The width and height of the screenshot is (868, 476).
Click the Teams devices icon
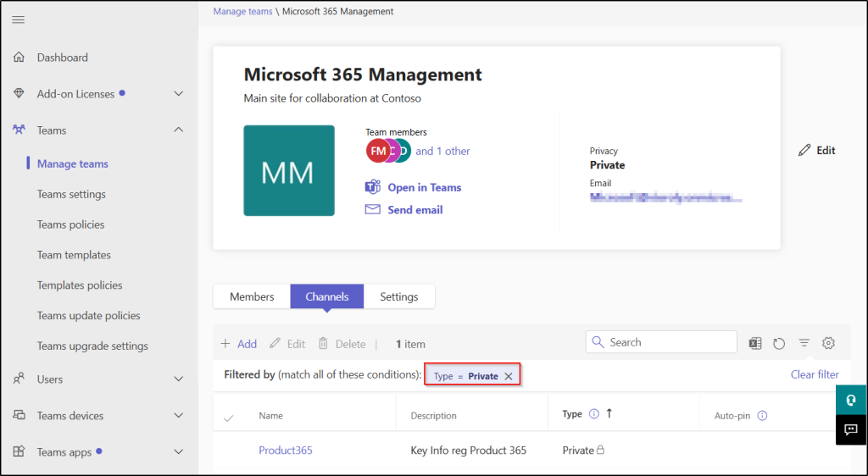pos(19,415)
